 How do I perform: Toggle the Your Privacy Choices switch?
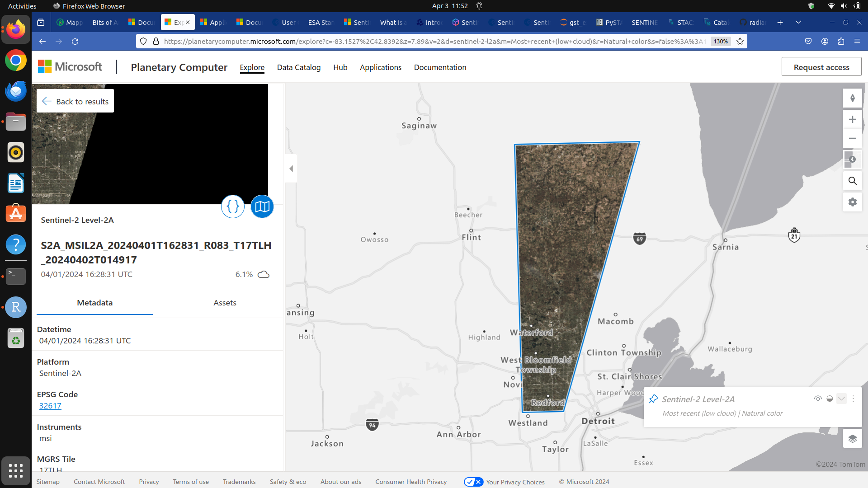click(473, 482)
